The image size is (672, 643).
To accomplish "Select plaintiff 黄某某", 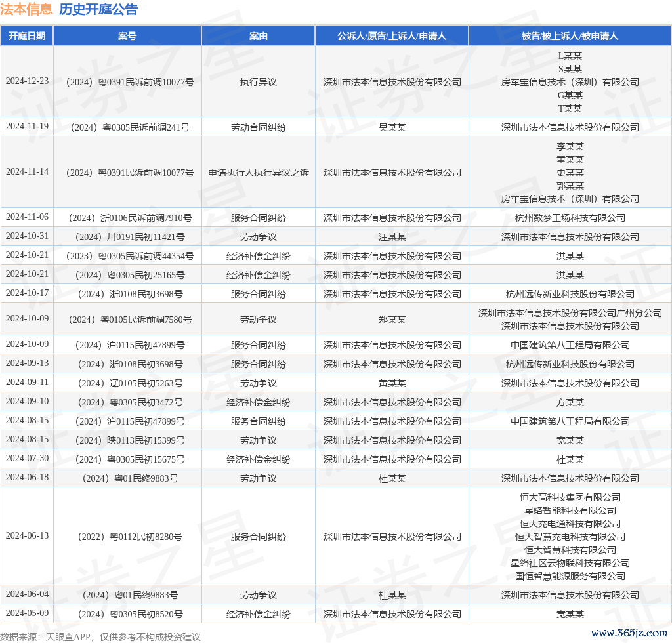I will (x=392, y=383).
